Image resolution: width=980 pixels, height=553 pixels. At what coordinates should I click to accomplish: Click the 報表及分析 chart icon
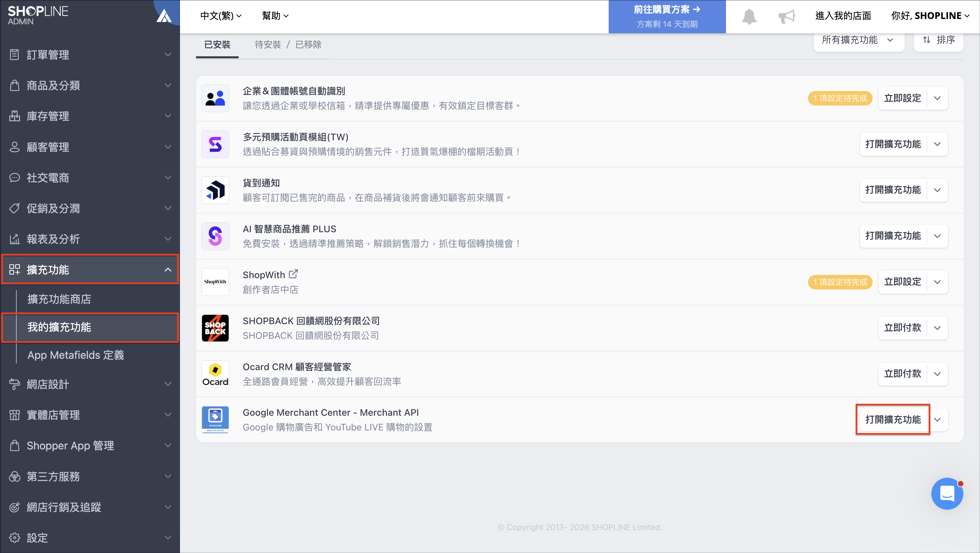pos(14,239)
